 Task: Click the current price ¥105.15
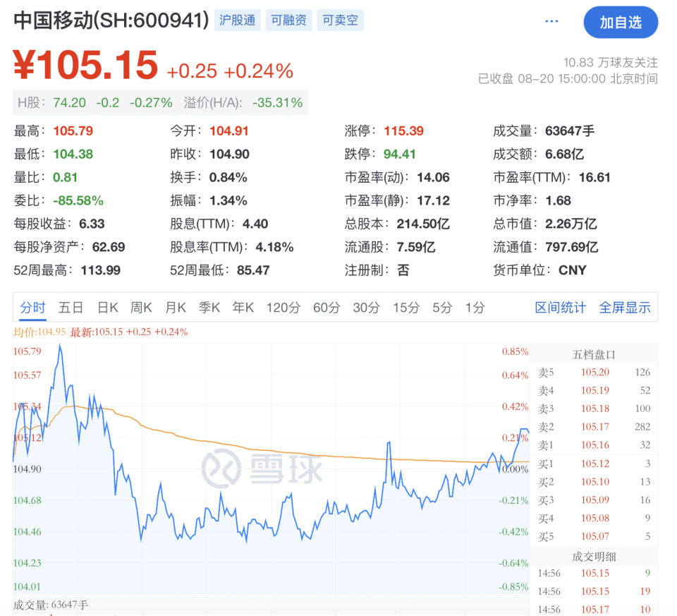coord(85,65)
